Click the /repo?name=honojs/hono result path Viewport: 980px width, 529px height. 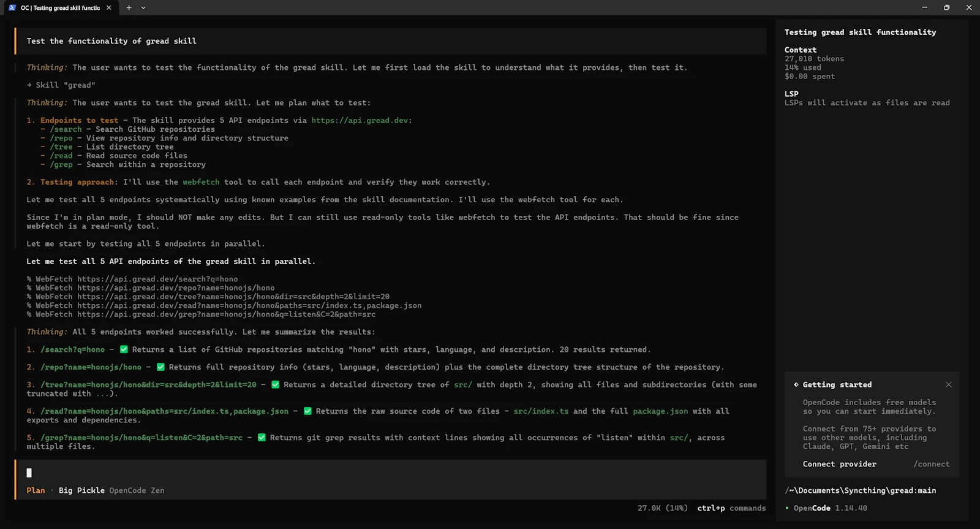91,367
